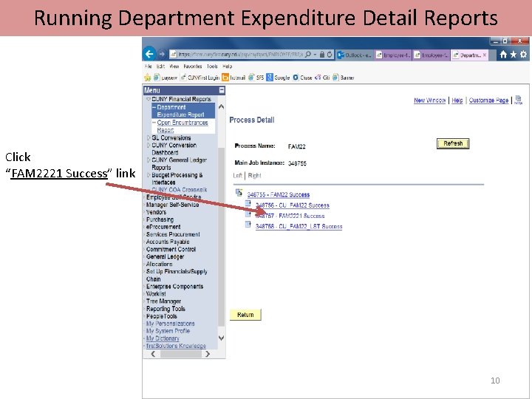The height and width of the screenshot is (399, 532).
Task: Click the Menu panel scroll-left arrow
Action: pos(153,354)
